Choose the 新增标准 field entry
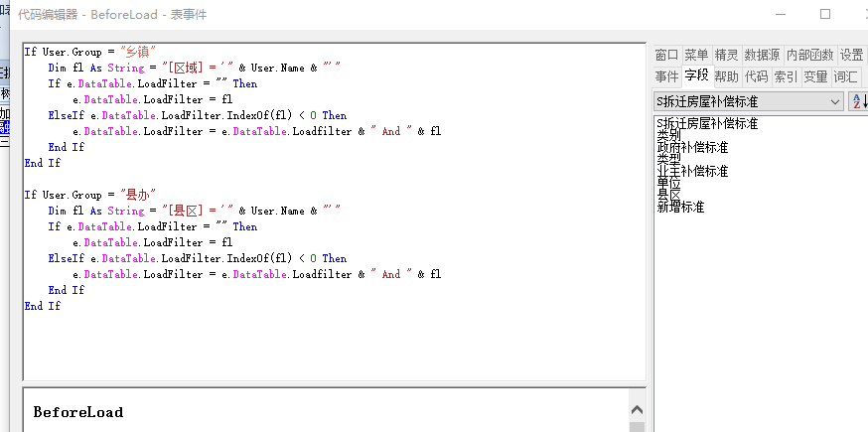Viewport: 868px width, 432px height. tap(680, 207)
